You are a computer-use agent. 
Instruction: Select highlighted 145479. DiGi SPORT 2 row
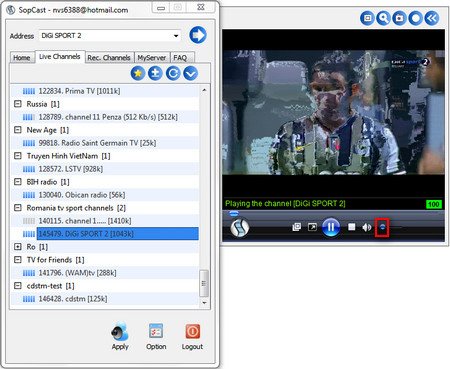[118, 234]
